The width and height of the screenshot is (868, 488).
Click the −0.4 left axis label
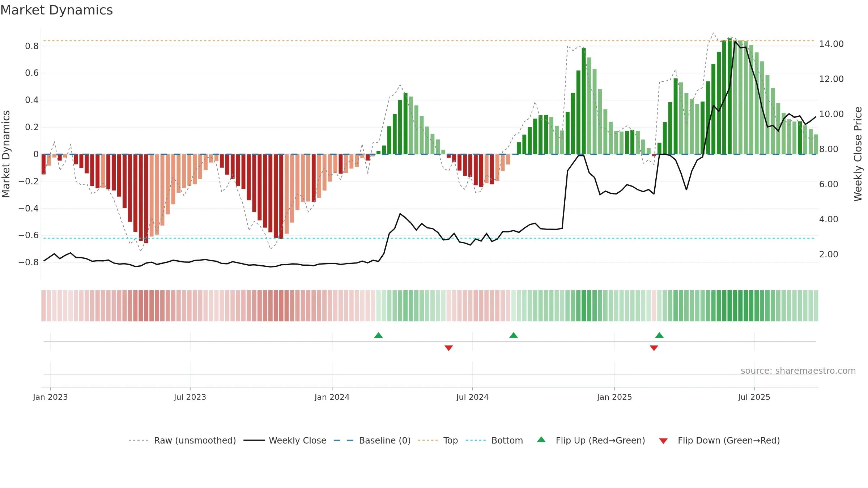29,209
